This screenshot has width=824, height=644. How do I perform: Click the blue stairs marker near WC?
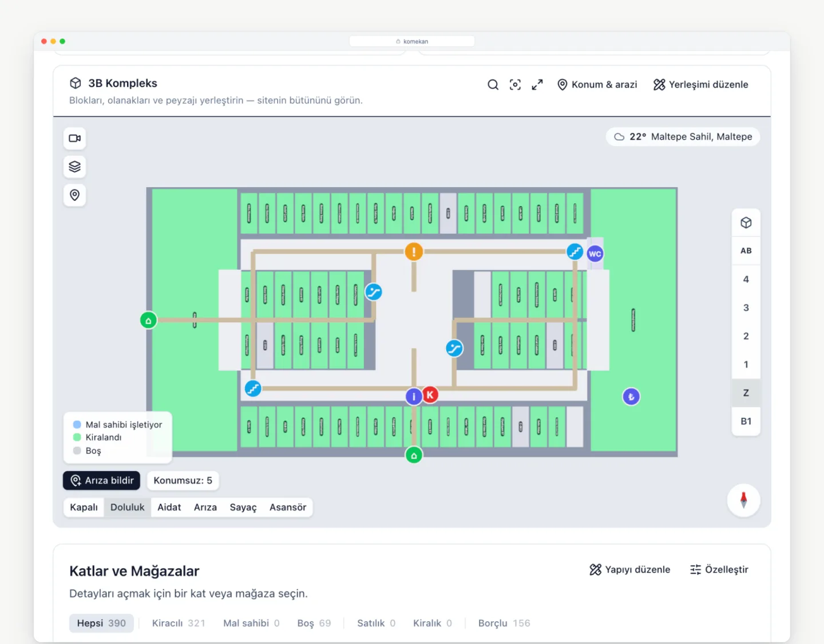click(x=575, y=251)
